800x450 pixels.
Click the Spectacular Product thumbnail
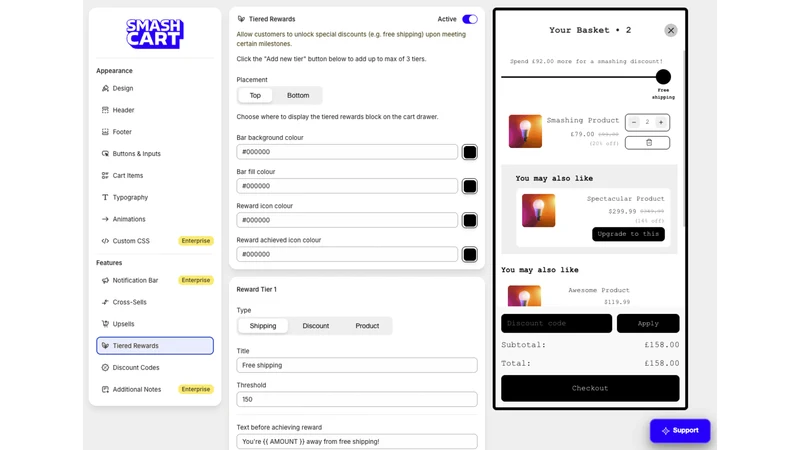tap(538, 210)
